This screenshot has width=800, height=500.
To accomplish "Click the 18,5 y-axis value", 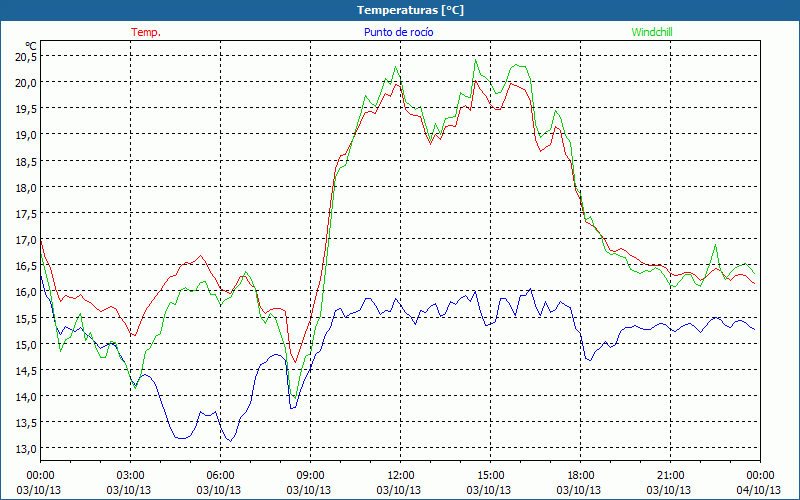I will [26, 161].
